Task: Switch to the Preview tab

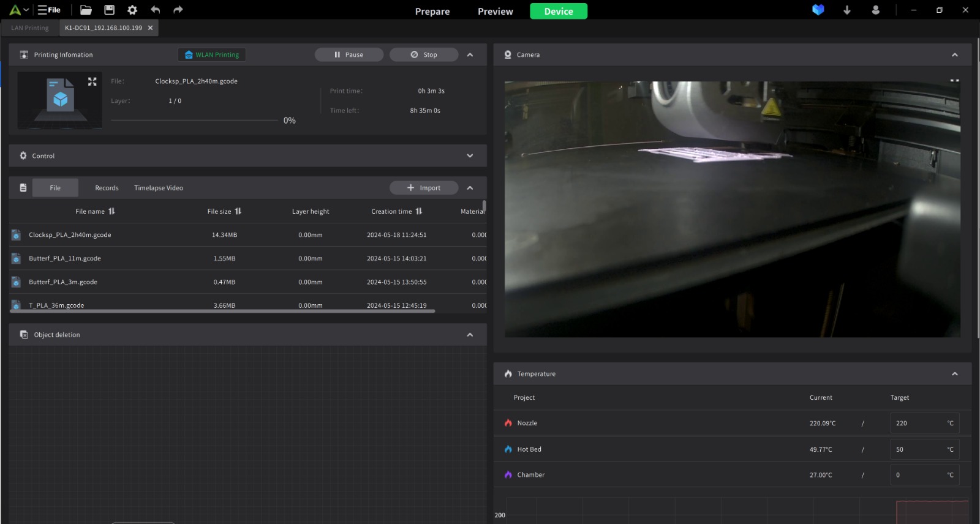Action: click(x=496, y=11)
